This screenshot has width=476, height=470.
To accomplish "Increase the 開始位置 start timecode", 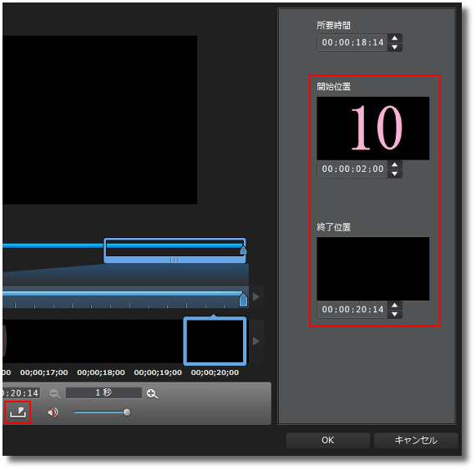I will (x=395, y=164).
